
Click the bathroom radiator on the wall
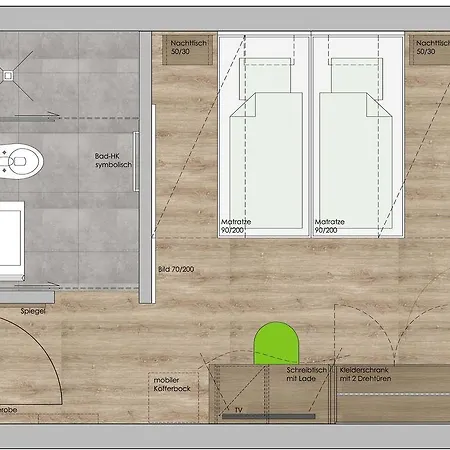(136, 161)
